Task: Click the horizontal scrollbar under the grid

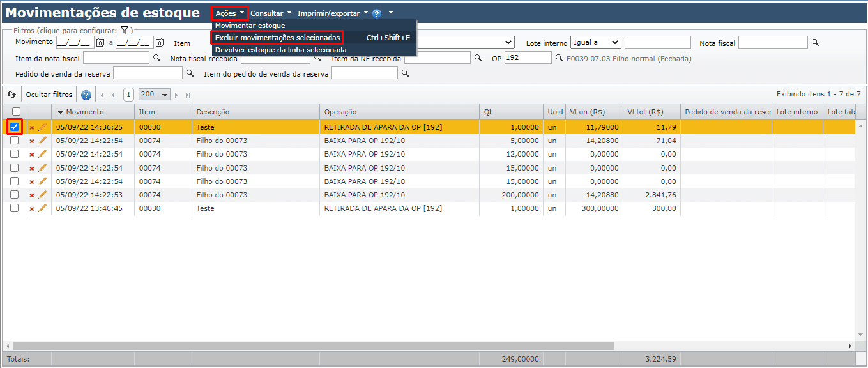Action: pyautogui.click(x=319, y=346)
